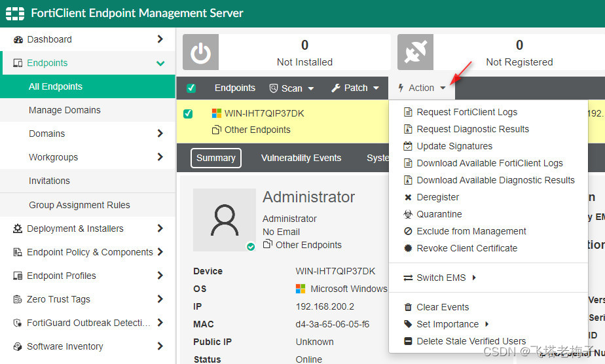This screenshot has height=364, width=605.
Task: Open the Patch dropdown arrow
Action: [376, 88]
